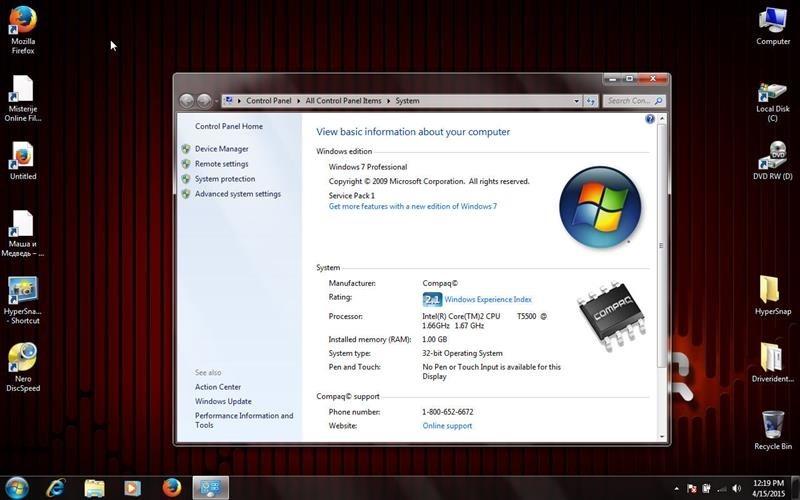Image resolution: width=800 pixels, height=500 pixels.
Task: Click the Compaq chip logo image
Action: click(x=611, y=315)
